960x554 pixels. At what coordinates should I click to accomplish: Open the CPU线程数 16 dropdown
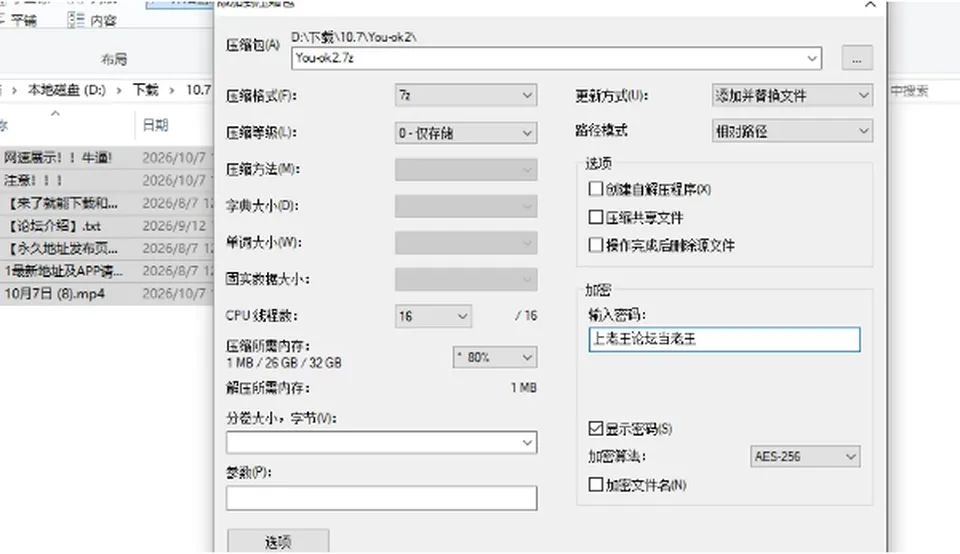coord(433,316)
